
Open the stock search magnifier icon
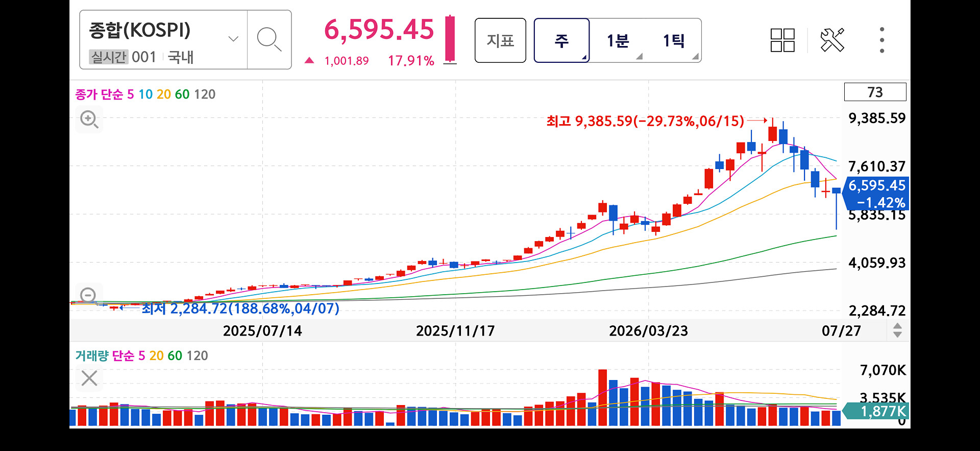269,40
